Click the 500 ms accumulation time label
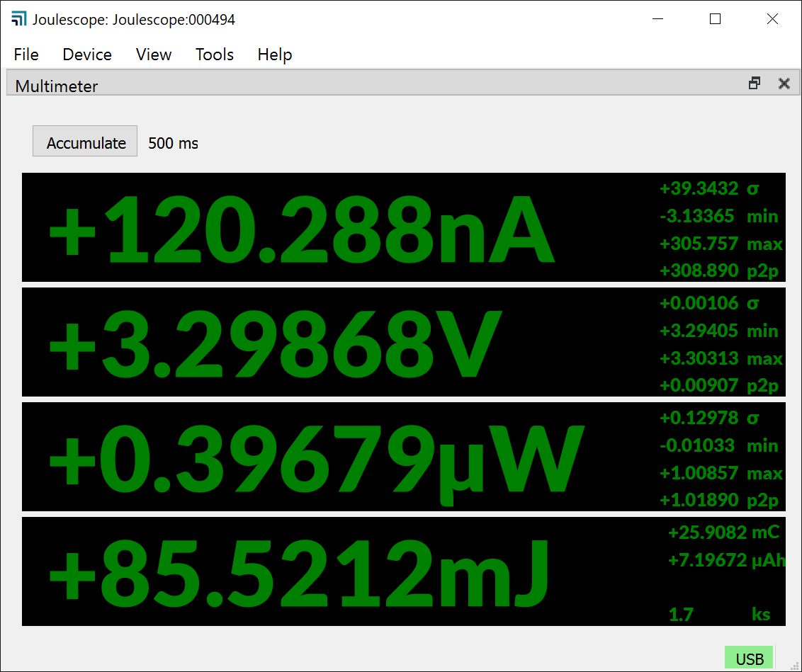Image resolution: width=802 pixels, height=672 pixels. (173, 143)
